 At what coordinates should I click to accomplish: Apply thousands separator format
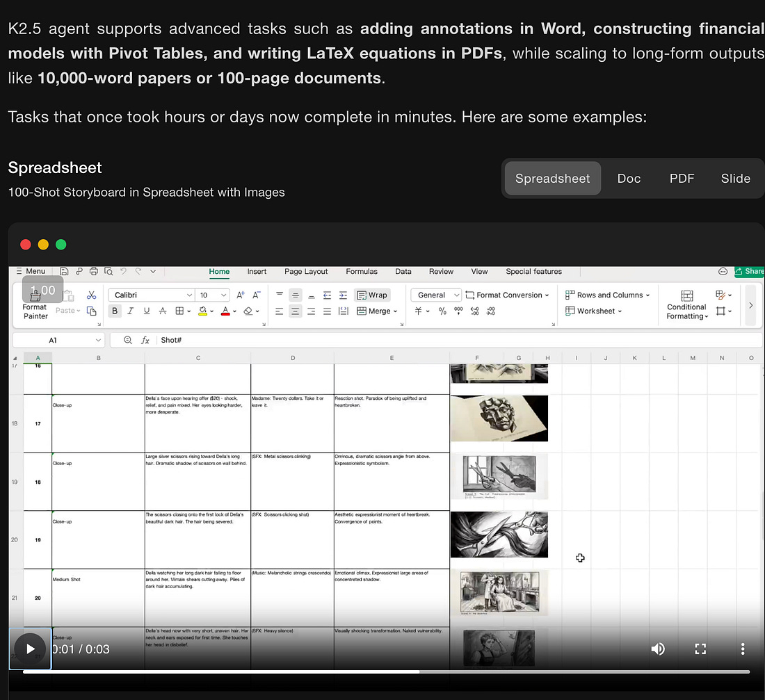458,311
